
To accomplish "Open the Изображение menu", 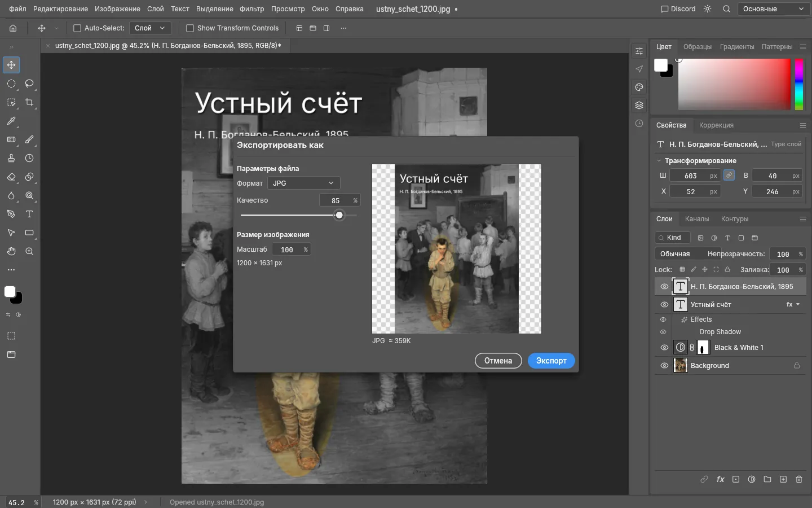I will point(117,9).
